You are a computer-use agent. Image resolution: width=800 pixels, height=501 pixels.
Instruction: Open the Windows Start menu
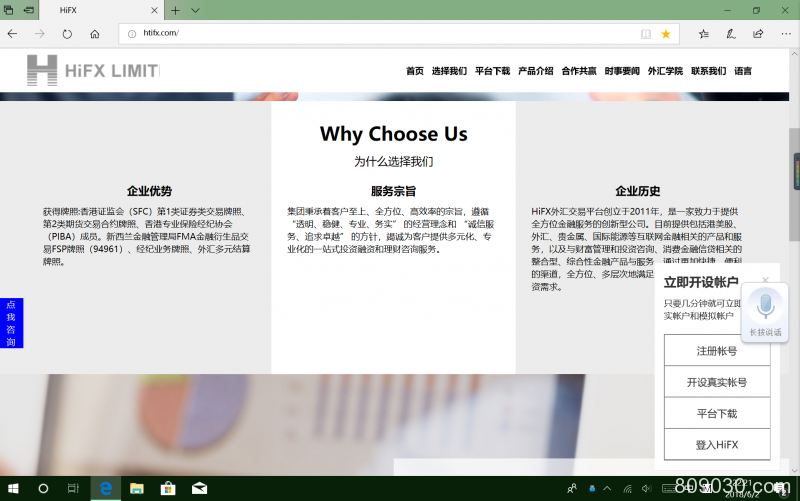tap(14, 489)
